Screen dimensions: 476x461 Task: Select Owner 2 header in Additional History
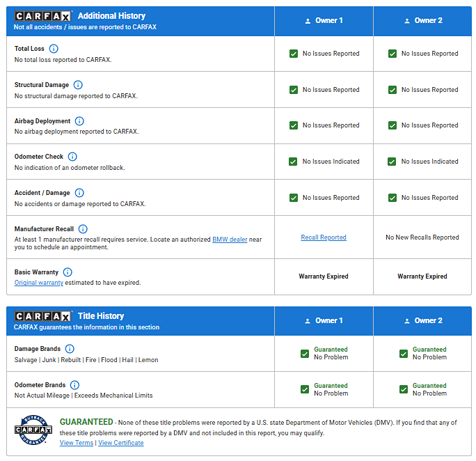[x=422, y=21]
